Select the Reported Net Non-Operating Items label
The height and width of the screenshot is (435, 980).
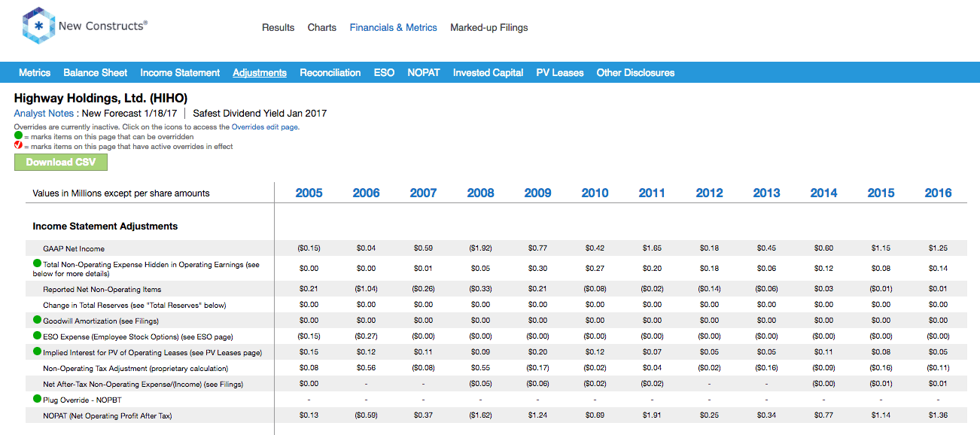(x=102, y=290)
